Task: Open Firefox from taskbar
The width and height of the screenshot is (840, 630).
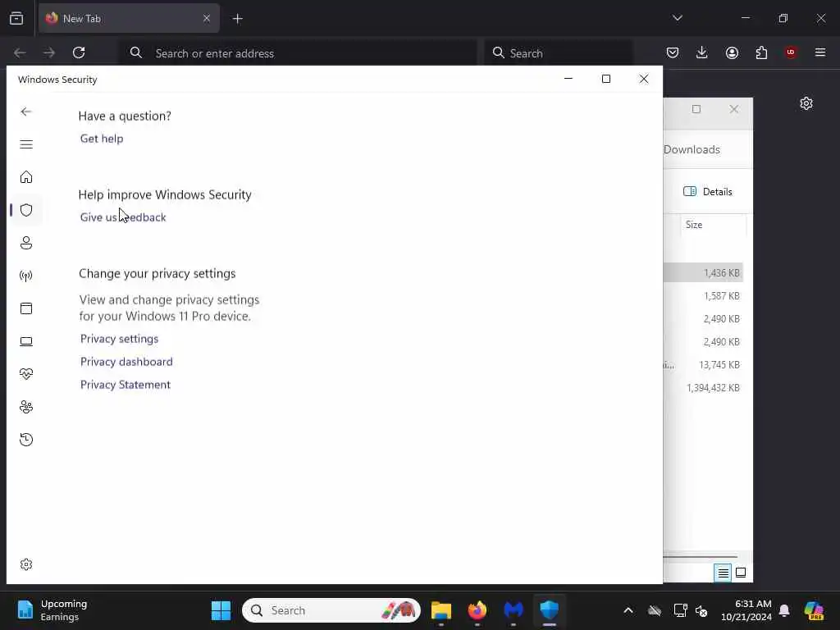Action: (x=477, y=610)
